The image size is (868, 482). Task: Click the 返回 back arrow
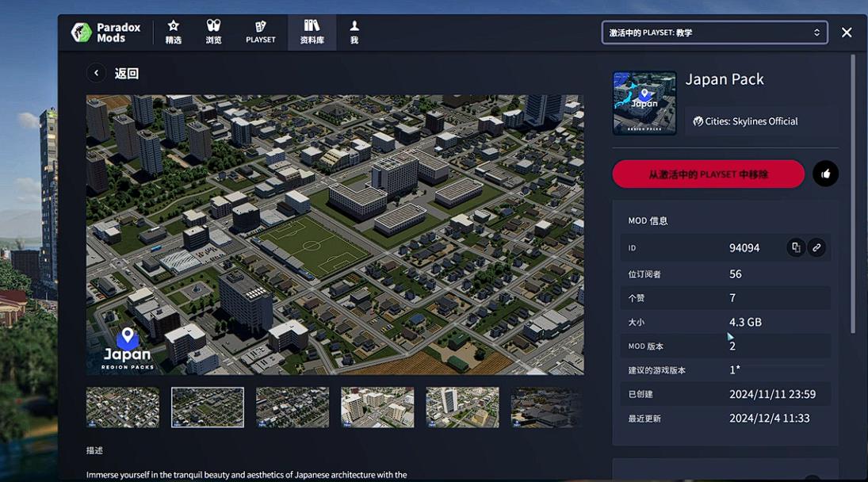pos(96,73)
